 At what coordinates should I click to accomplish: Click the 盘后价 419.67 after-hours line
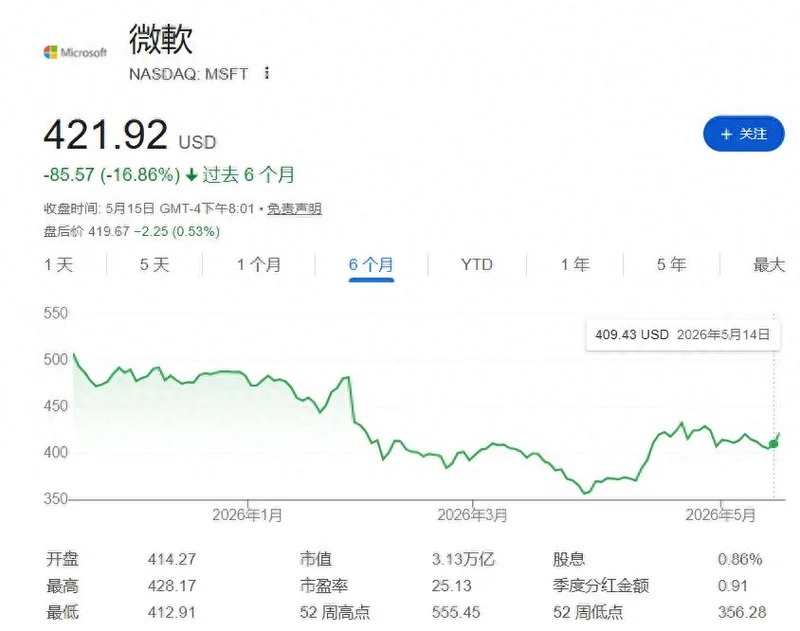132,232
